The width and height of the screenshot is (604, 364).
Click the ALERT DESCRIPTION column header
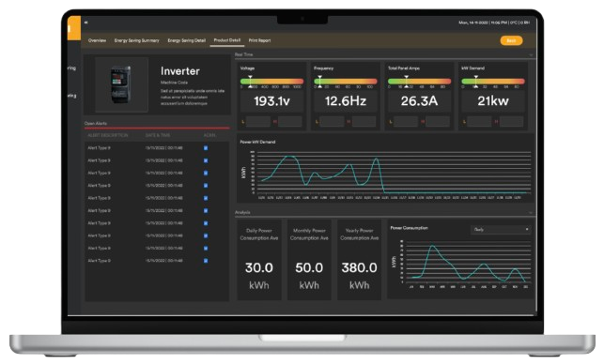click(x=108, y=135)
